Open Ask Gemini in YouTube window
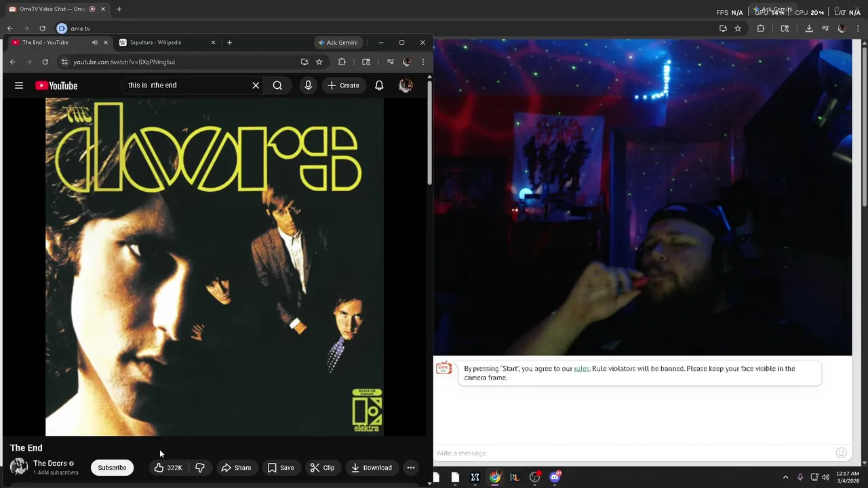The height and width of the screenshot is (488, 868). click(x=338, y=43)
